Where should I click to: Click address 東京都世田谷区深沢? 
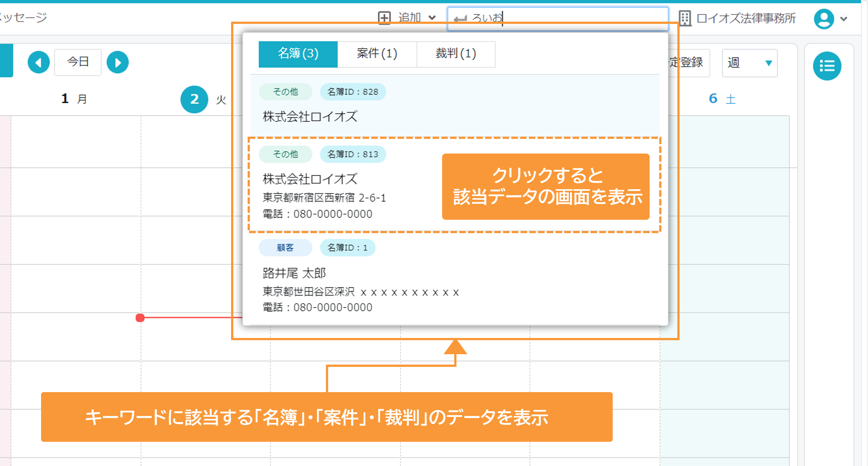(361, 292)
